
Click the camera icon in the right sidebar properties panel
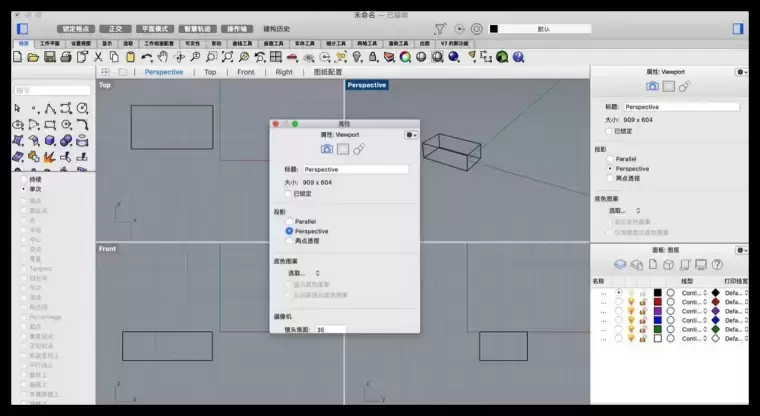(652, 86)
